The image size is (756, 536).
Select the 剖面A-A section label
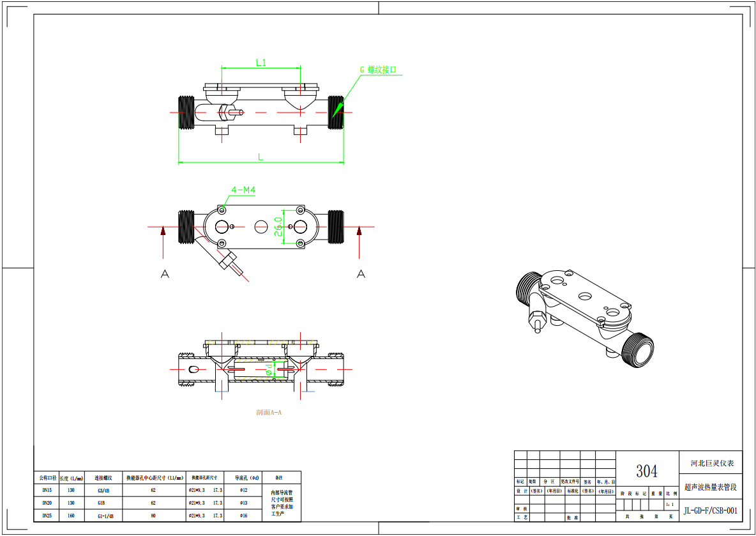point(268,413)
